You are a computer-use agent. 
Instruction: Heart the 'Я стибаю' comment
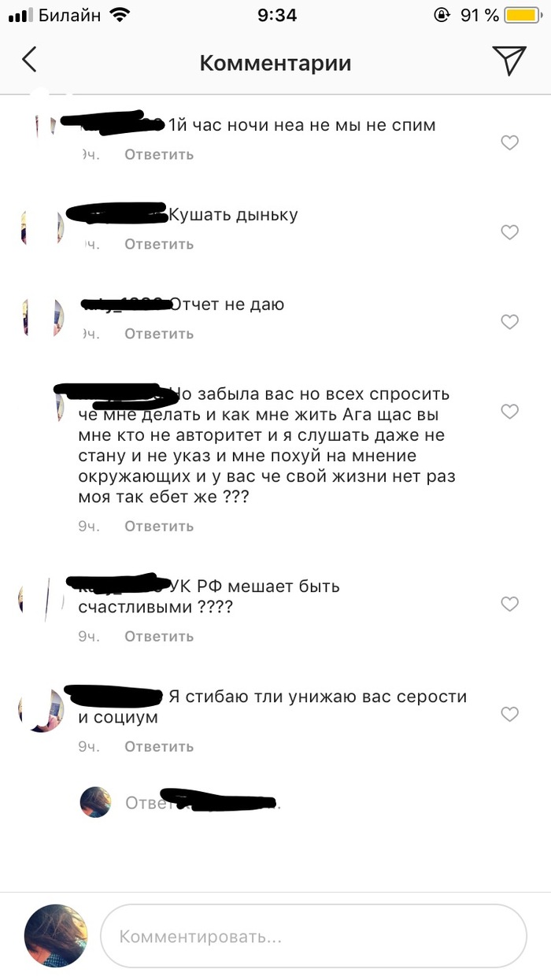click(510, 714)
